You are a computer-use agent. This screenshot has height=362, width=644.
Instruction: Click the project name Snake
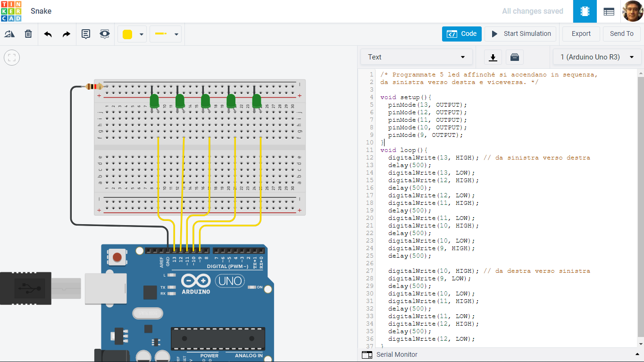pyautogui.click(x=41, y=11)
